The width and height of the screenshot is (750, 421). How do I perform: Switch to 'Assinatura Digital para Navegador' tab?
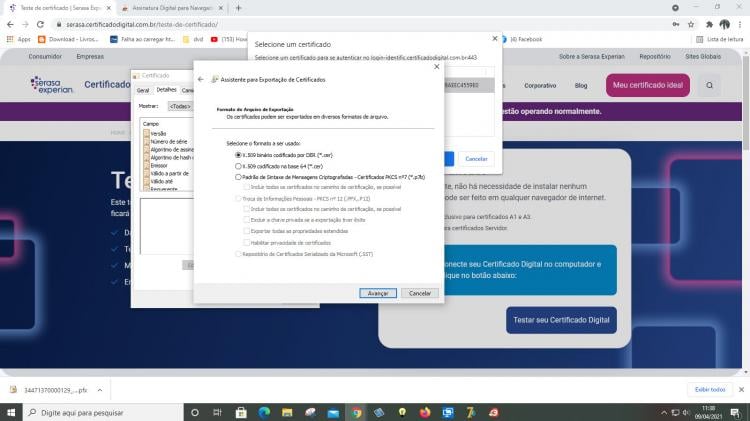171,8
